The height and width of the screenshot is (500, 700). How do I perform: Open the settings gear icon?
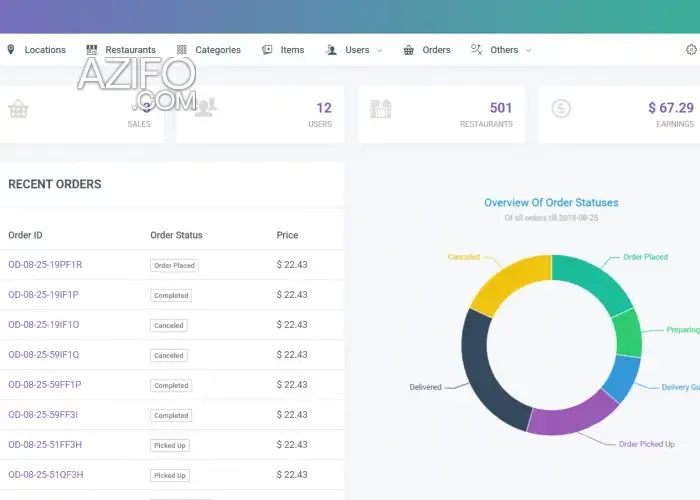tap(691, 50)
